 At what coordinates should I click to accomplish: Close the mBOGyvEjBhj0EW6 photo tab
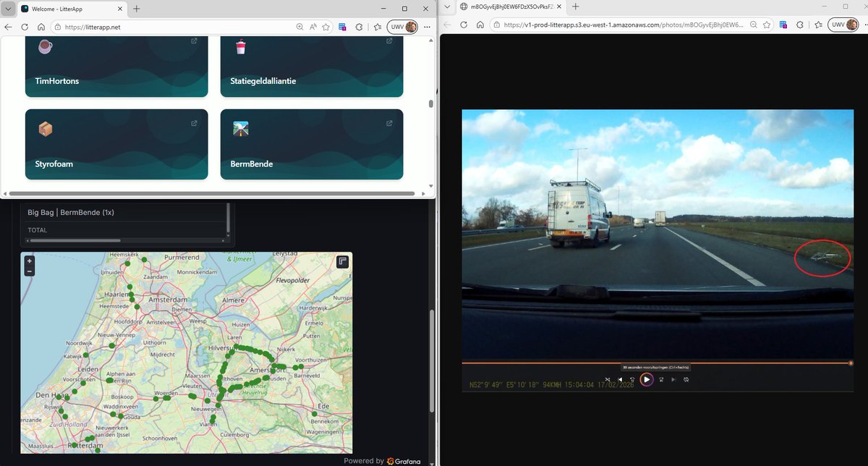558,7
